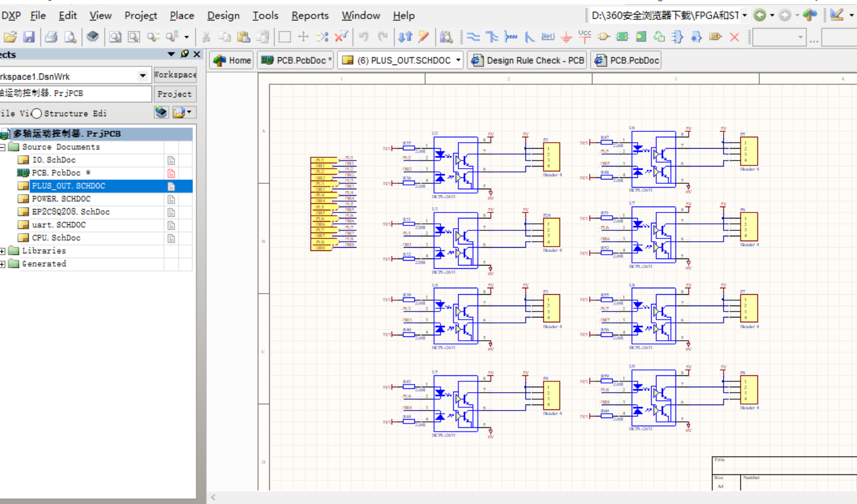Move selected objects with cross arrows tool

point(303,37)
